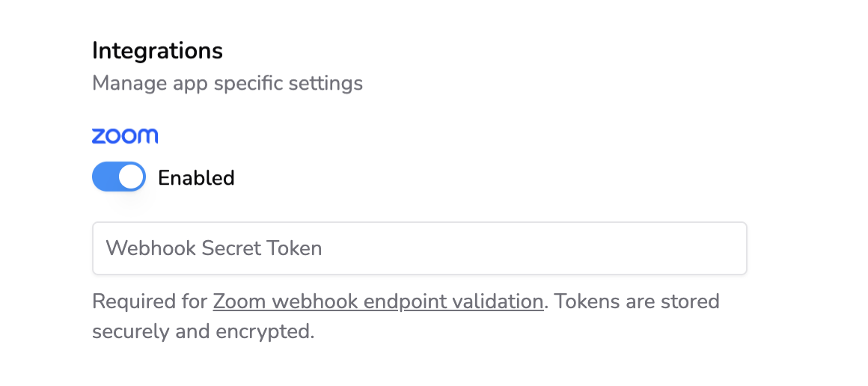
Task: Click the Integrations heading
Action: tap(157, 51)
